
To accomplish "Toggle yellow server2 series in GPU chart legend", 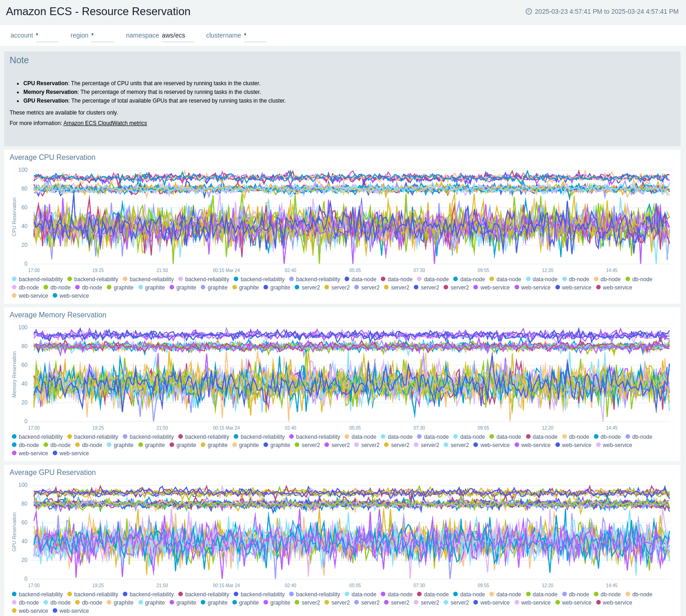I will (337, 603).
